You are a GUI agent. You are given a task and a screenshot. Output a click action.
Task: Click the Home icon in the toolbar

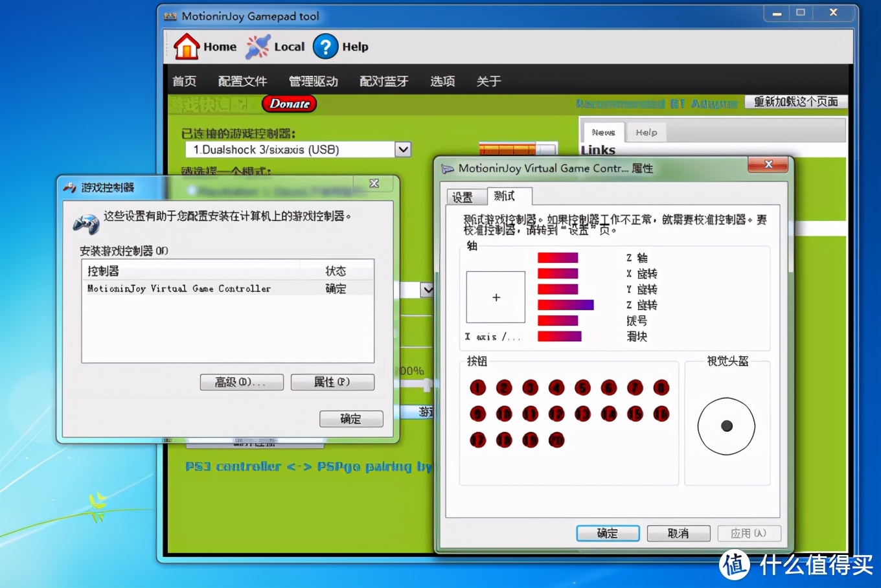click(x=185, y=46)
